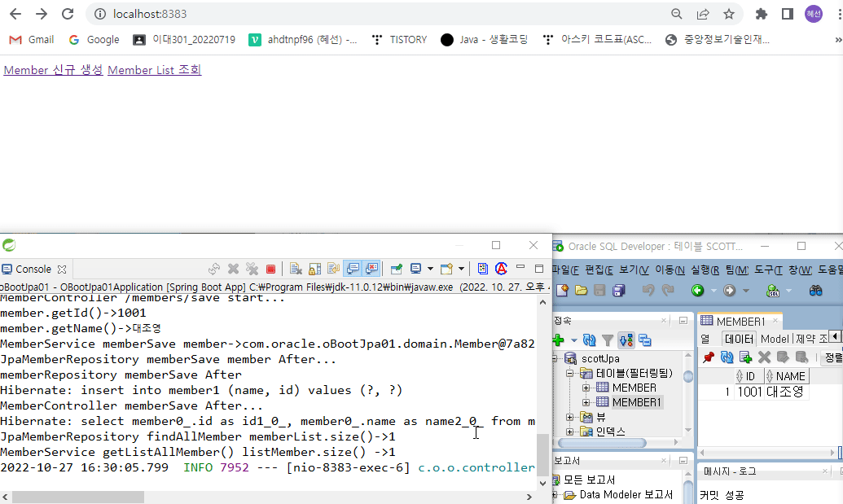Image resolution: width=843 pixels, height=504 pixels.
Task: Click Pin Console icon in Eclipse toolbar
Action: pyautogui.click(x=396, y=269)
